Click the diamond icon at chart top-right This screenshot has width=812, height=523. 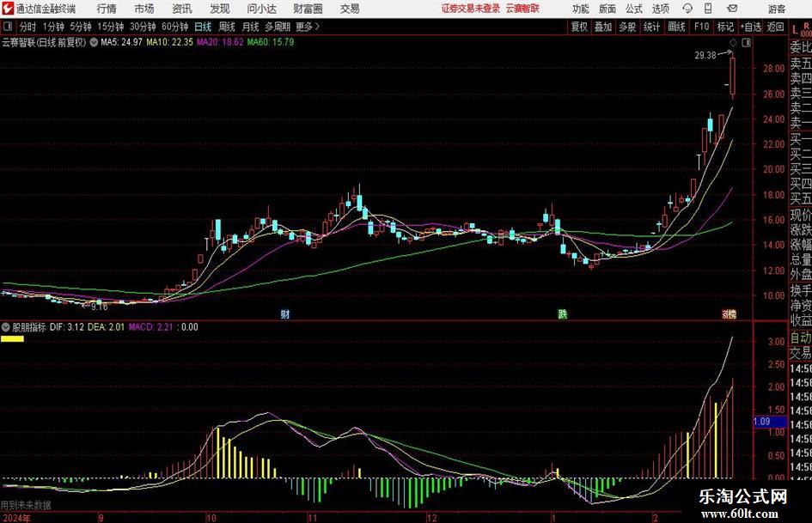point(733,42)
